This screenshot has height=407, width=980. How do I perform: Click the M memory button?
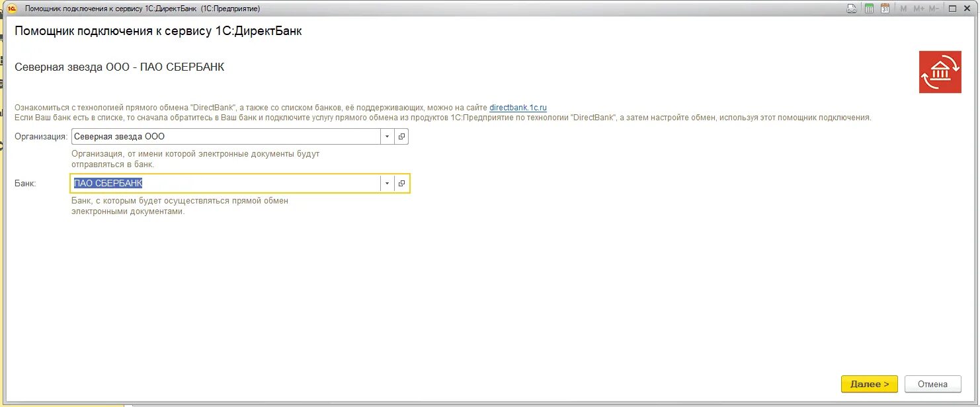pos(903,9)
